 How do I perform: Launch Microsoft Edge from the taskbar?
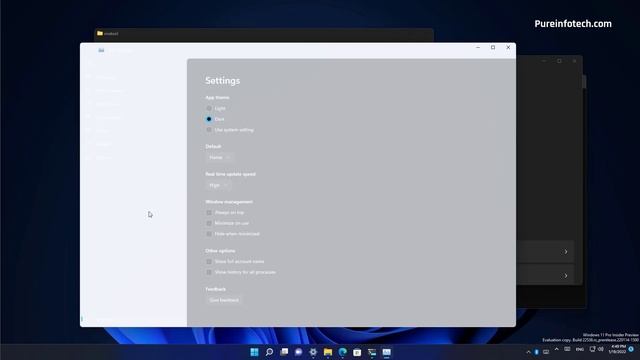(342, 352)
